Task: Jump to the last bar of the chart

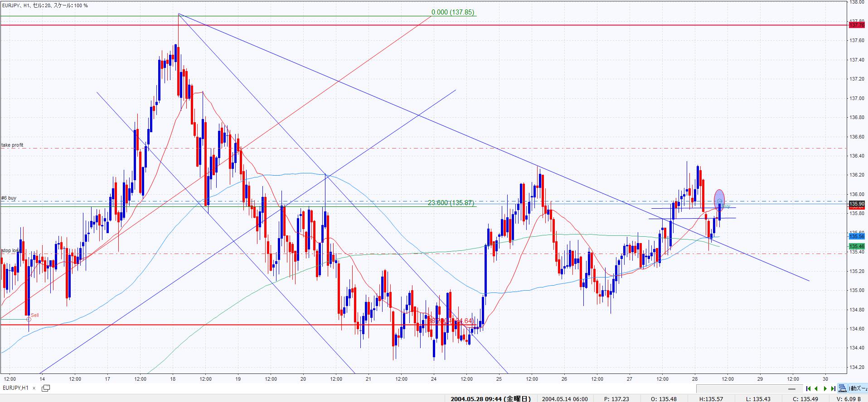Action: pyautogui.click(x=833, y=388)
